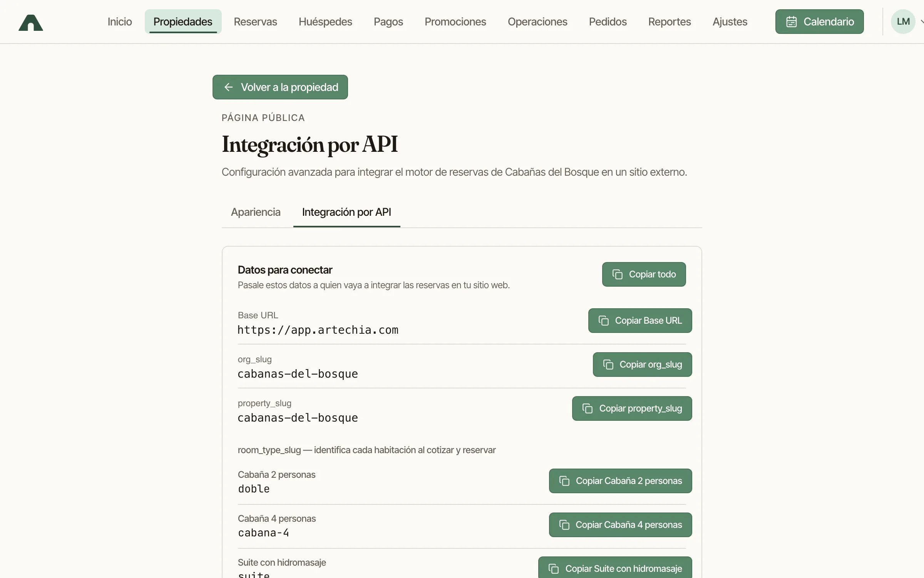Click the copy icon in Copiar Base URL

(604, 321)
